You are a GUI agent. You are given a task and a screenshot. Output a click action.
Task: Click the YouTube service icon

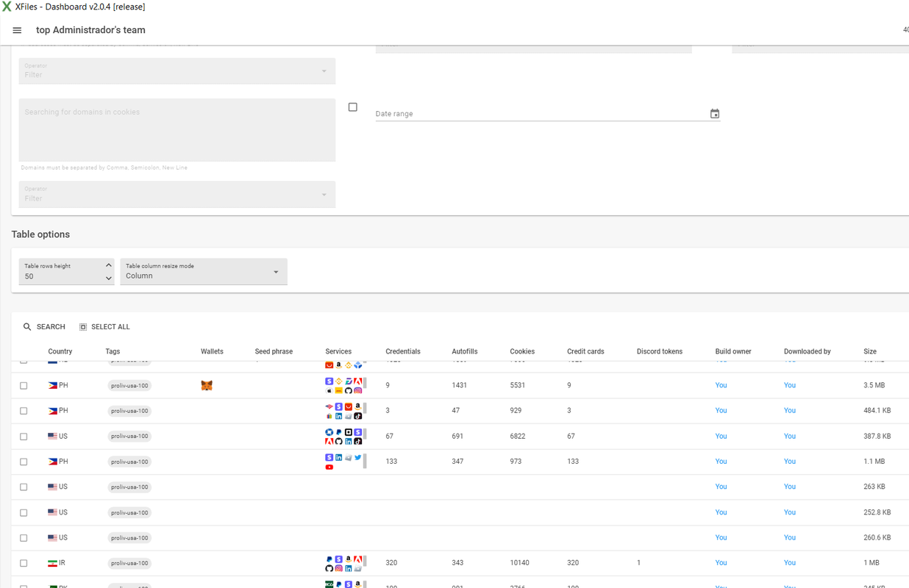tap(329, 467)
